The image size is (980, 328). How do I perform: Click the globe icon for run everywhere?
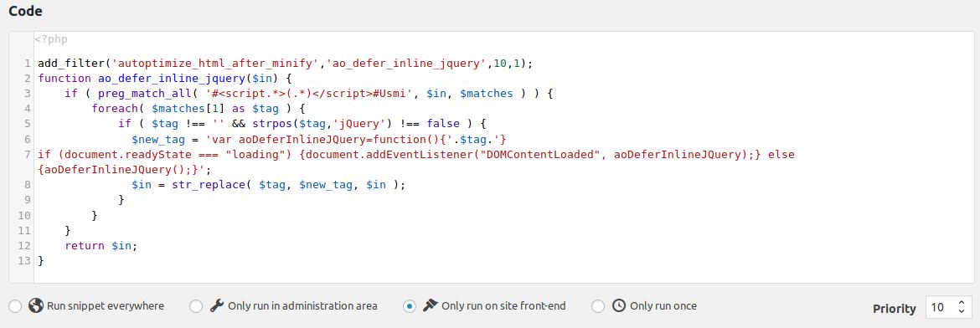(36, 305)
